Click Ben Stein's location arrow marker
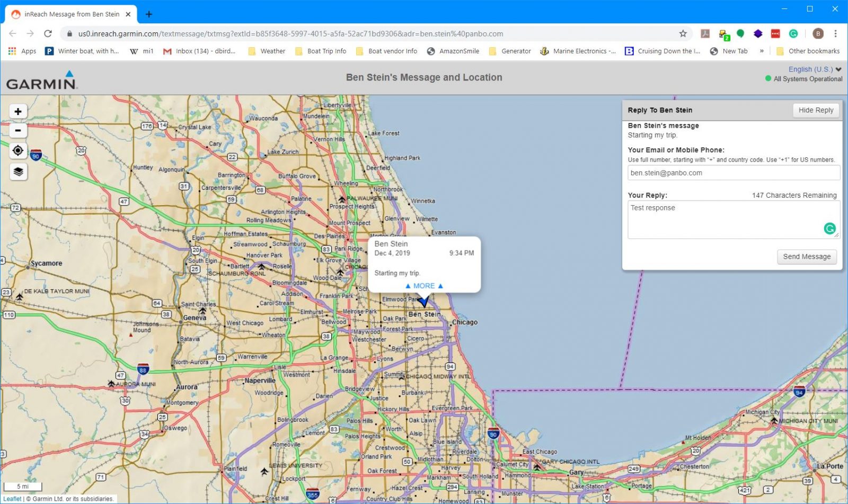This screenshot has height=504, width=848. (x=423, y=302)
